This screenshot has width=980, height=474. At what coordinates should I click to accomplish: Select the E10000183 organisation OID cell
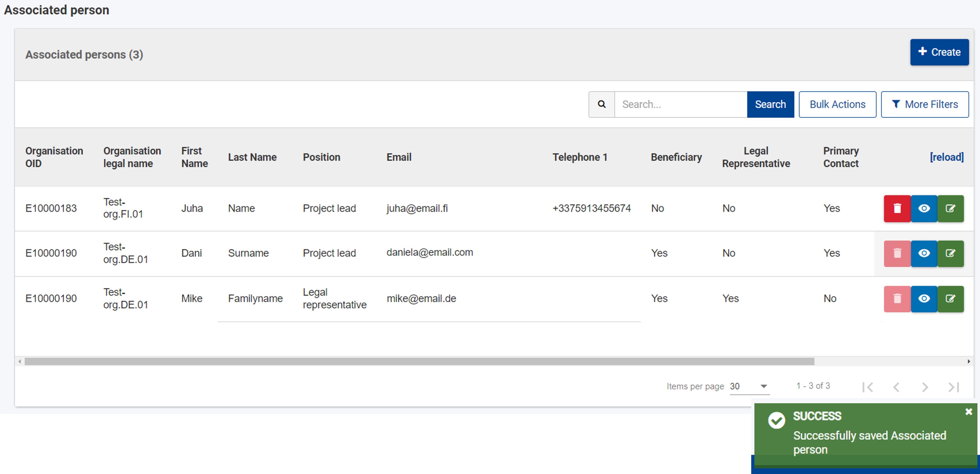tap(51, 208)
